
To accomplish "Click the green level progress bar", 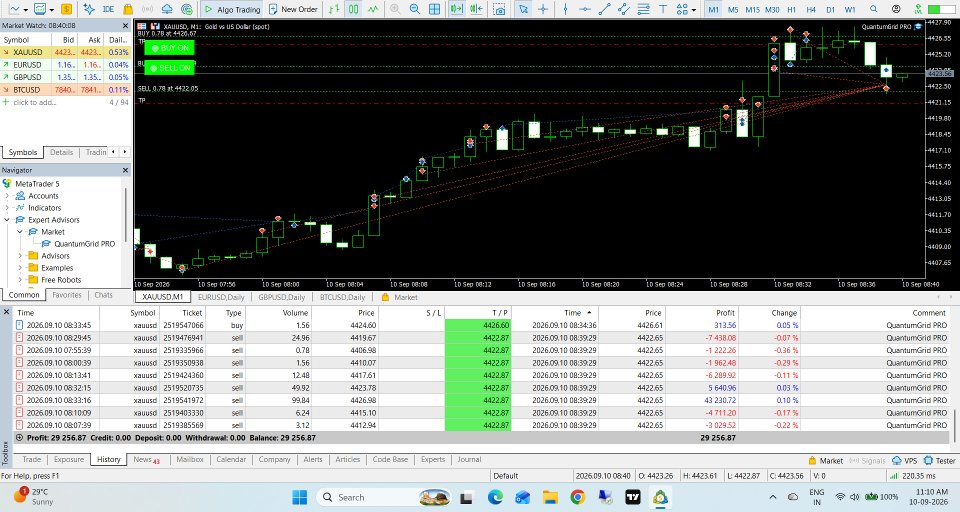I will pyautogui.click(x=942, y=9).
